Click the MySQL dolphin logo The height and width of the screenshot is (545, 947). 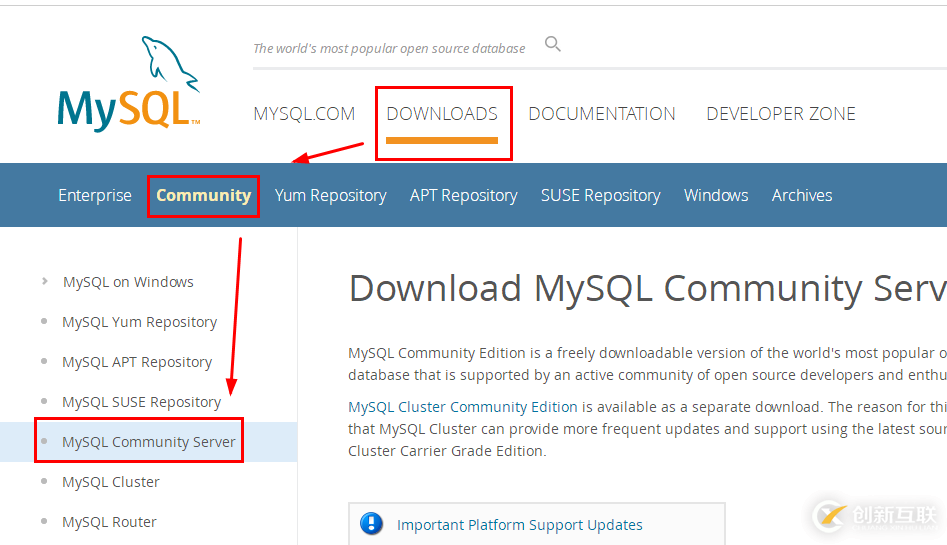click(129, 83)
